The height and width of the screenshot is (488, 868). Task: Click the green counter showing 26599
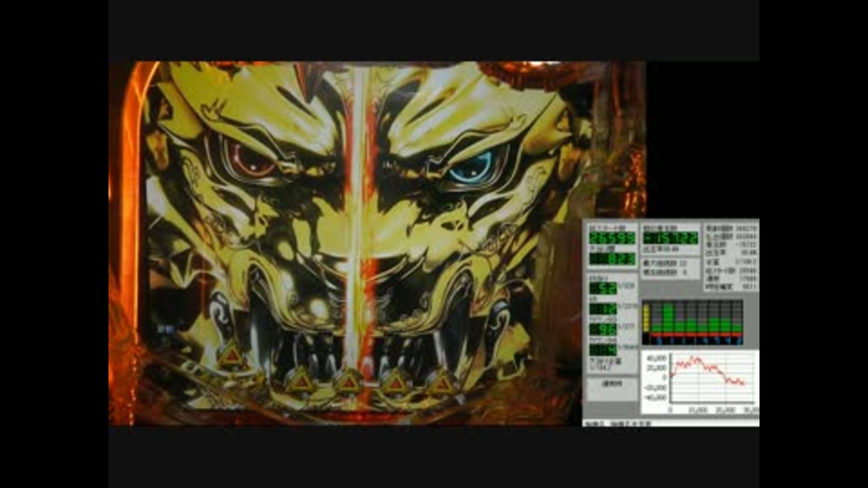(612, 238)
